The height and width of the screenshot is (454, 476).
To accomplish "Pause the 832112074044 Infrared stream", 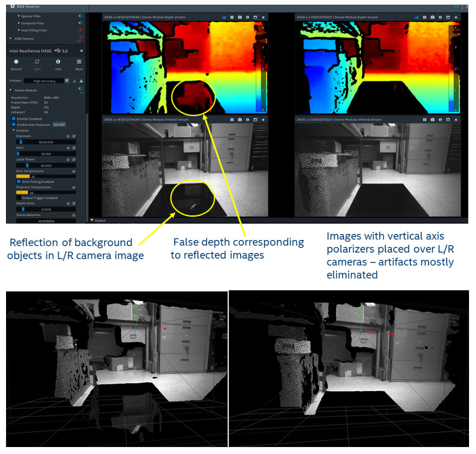I will 232,120.
